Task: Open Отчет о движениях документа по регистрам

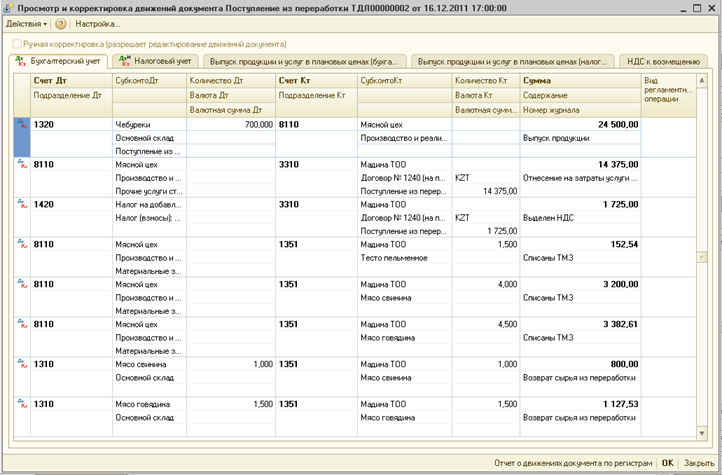Action: click(x=574, y=463)
